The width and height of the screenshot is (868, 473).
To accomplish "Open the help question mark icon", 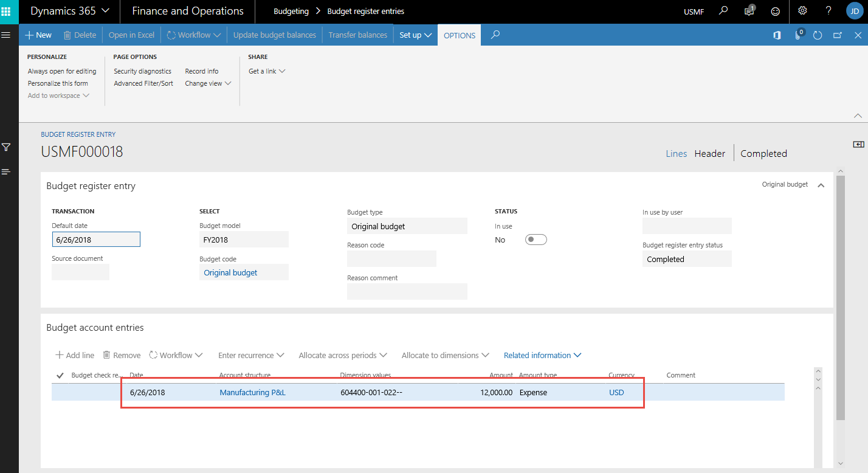I will tap(828, 11).
